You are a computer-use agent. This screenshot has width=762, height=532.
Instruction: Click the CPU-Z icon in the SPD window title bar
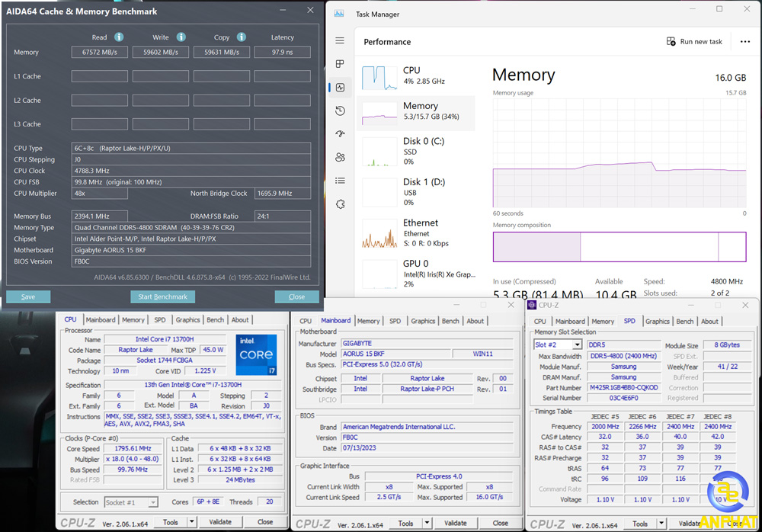532,305
